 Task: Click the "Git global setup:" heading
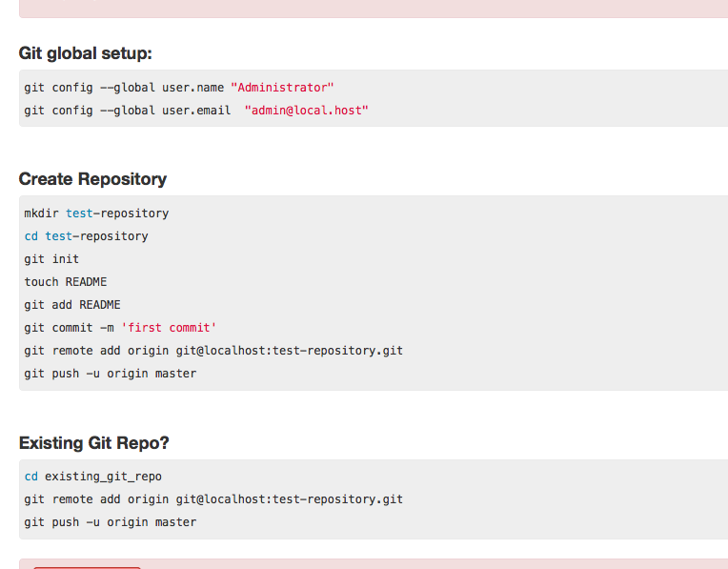pos(86,53)
